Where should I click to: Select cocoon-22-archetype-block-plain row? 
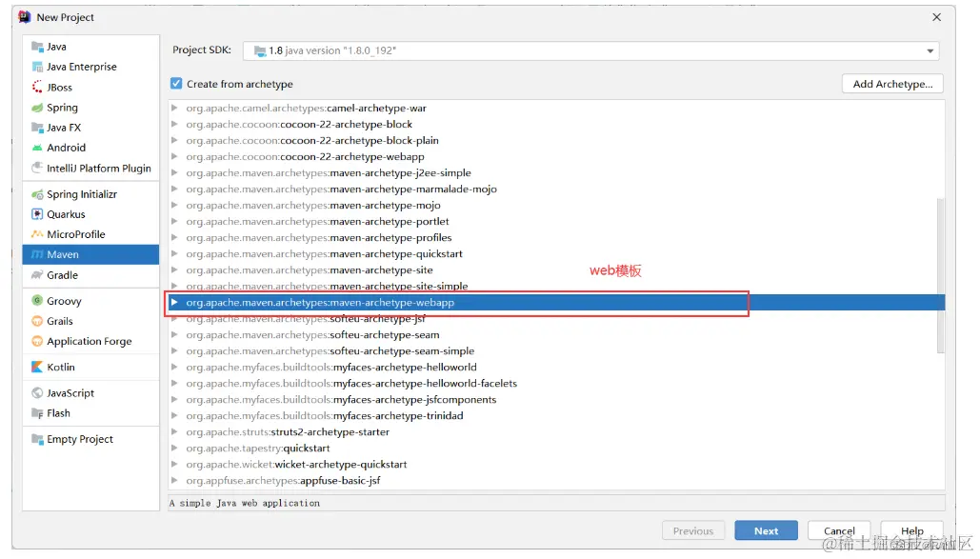[556, 141]
